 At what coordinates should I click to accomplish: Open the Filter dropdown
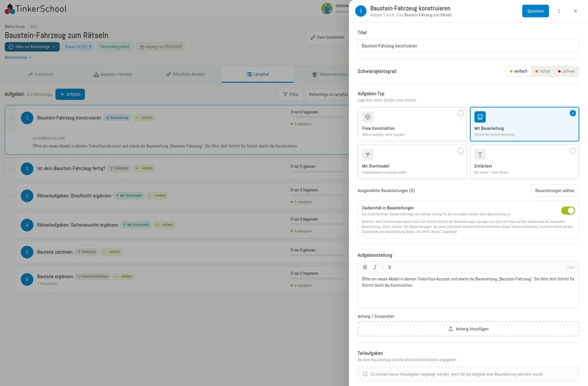[291, 94]
